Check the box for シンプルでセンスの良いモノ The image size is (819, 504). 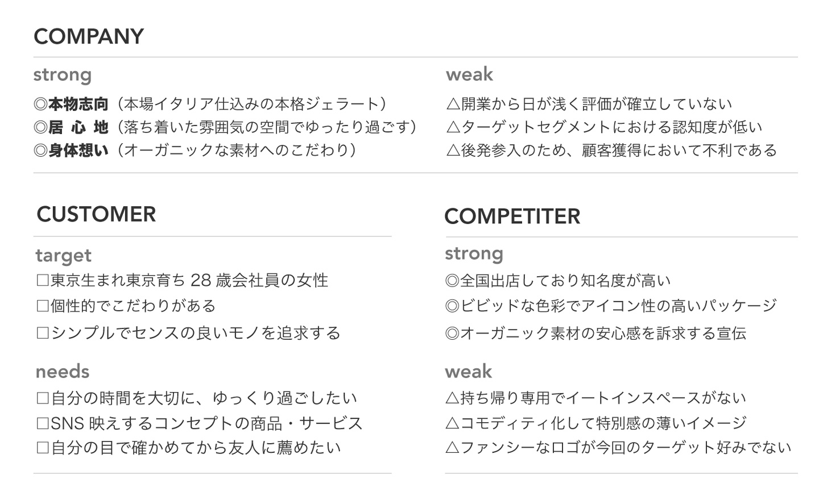pyautogui.click(x=43, y=333)
